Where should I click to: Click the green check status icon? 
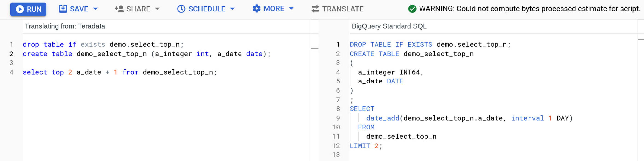click(x=412, y=9)
